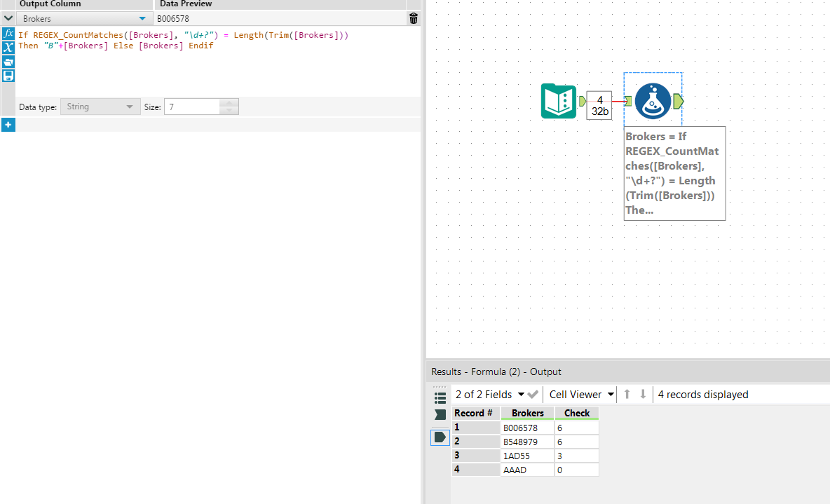Save the expression using the disk icon
This screenshot has width=830, height=504.
click(8, 76)
